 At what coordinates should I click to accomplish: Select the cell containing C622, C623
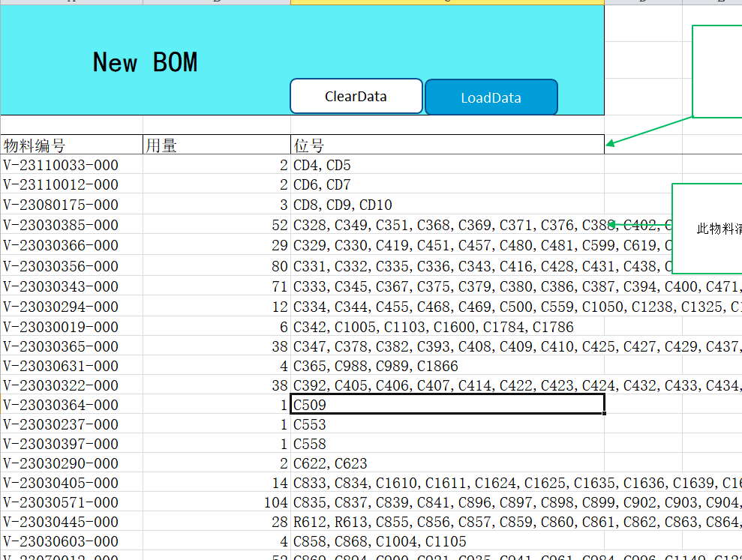tap(448, 463)
